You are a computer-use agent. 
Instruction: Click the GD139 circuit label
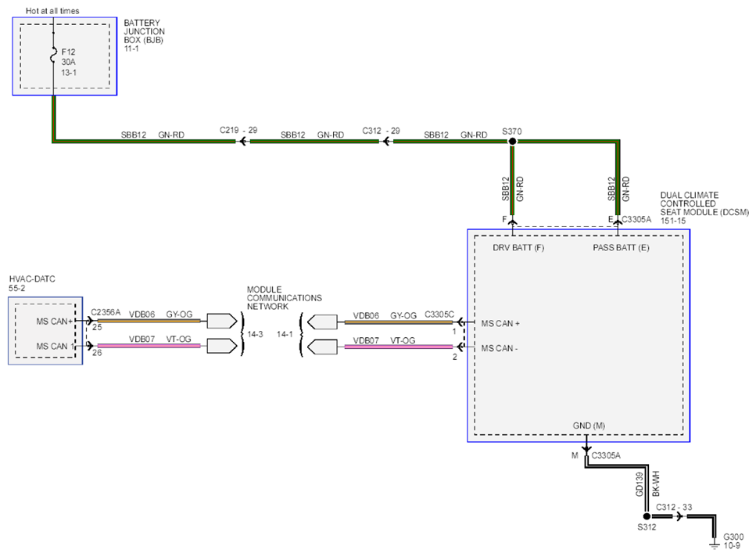tap(640, 484)
